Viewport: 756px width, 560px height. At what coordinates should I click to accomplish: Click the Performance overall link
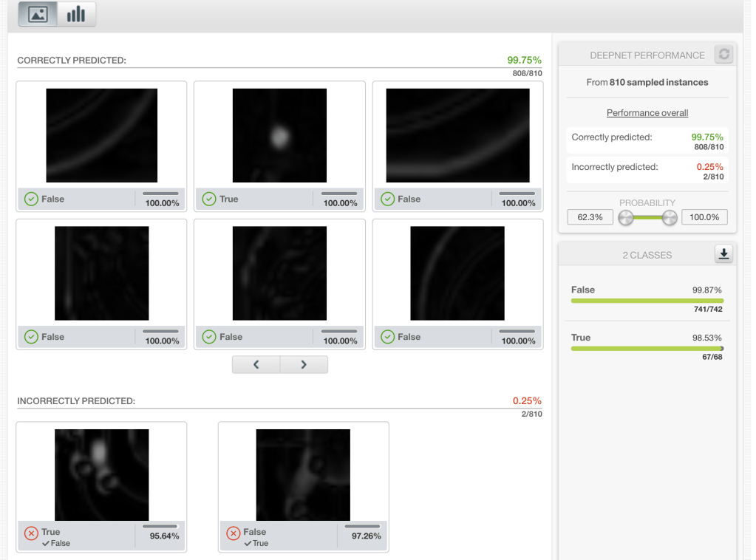pyautogui.click(x=647, y=113)
